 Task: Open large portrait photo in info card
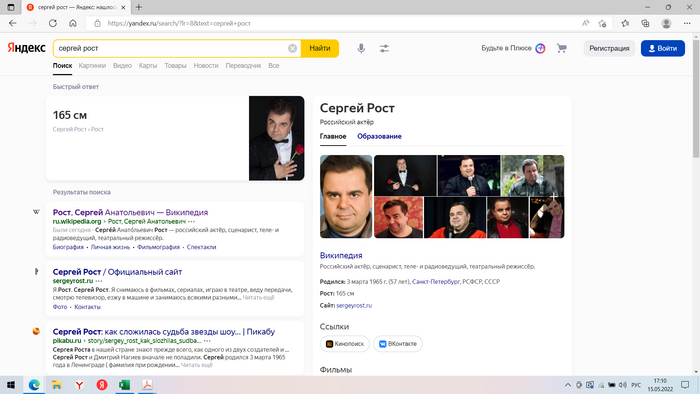(x=346, y=196)
